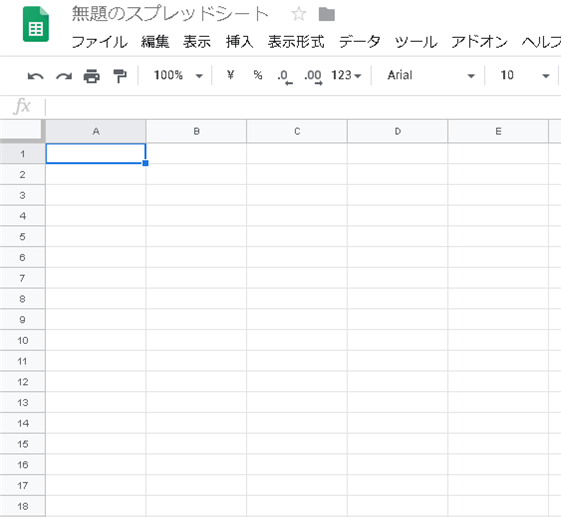
Task: Rename the title 無題のスプレッドシート
Action: coord(170,14)
